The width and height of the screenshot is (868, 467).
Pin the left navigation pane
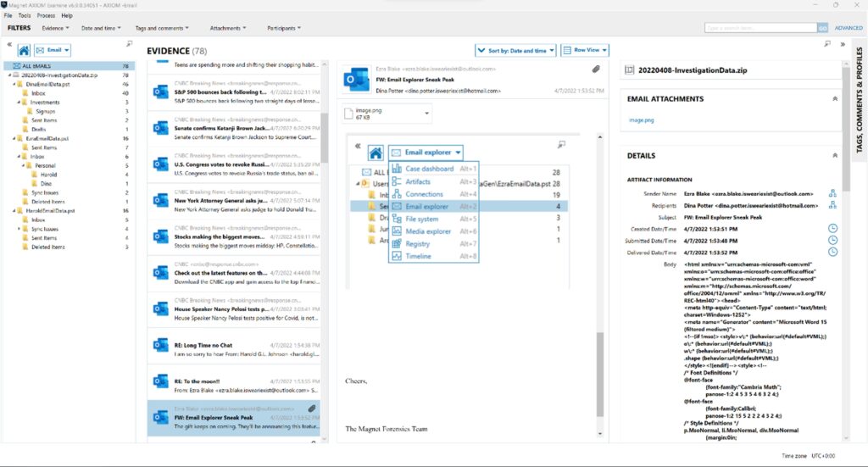point(130,44)
